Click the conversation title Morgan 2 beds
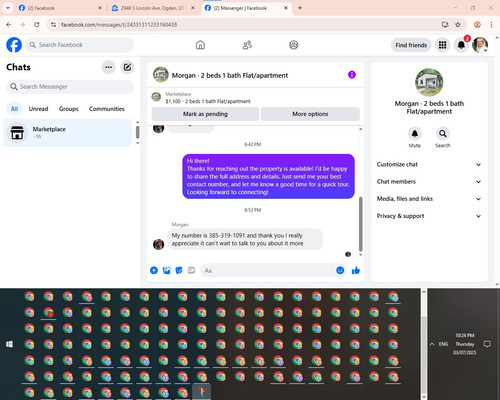 point(230,75)
